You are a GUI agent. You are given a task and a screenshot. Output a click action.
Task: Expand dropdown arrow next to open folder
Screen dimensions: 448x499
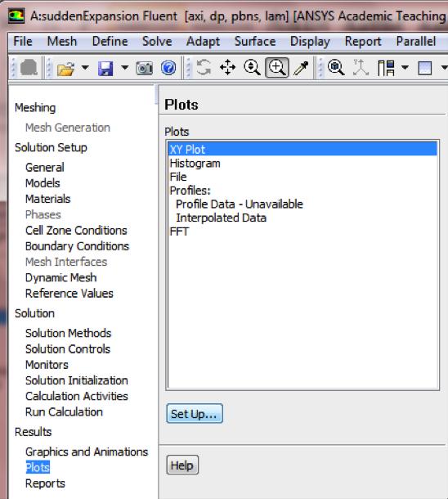pos(85,67)
